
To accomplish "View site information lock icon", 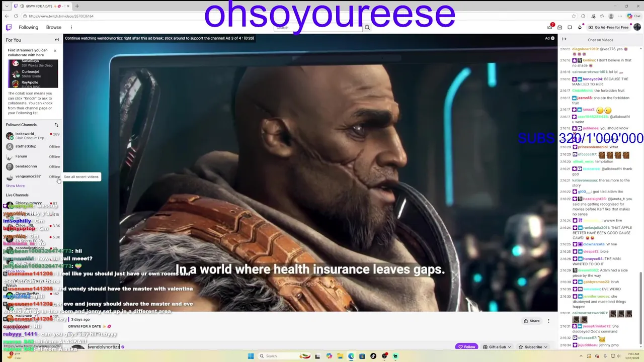I will [25, 16].
